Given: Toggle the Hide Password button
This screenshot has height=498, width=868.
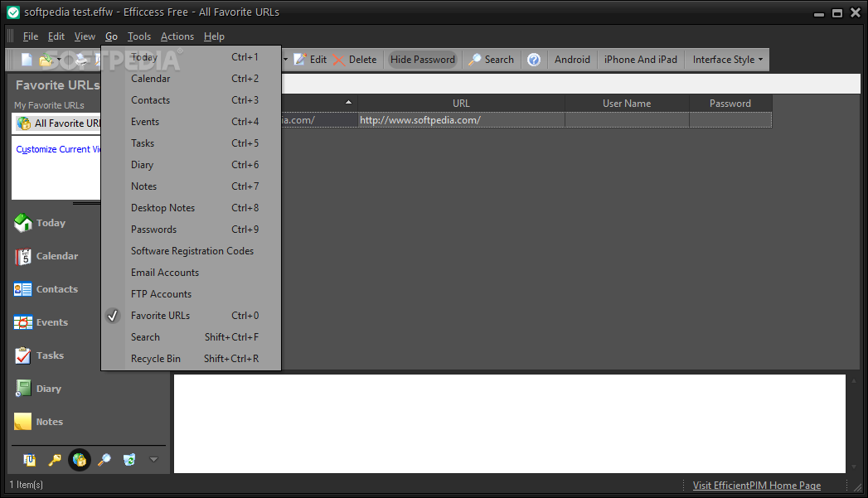Looking at the screenshot, I should (x=423, y=60).
